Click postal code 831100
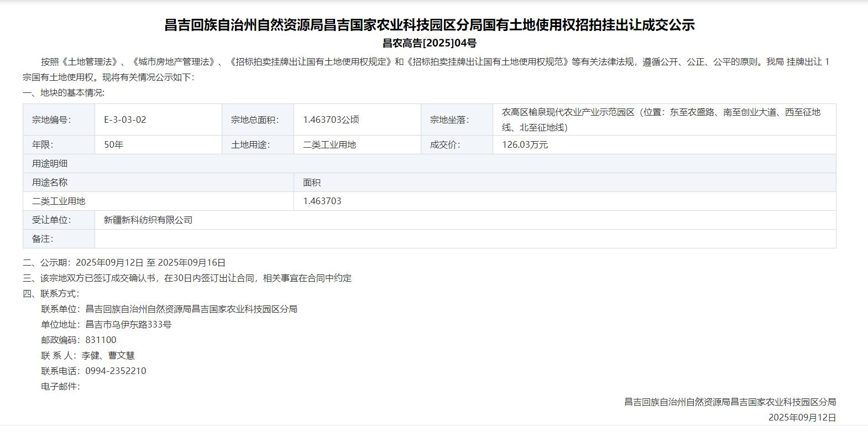 point(101,340)
